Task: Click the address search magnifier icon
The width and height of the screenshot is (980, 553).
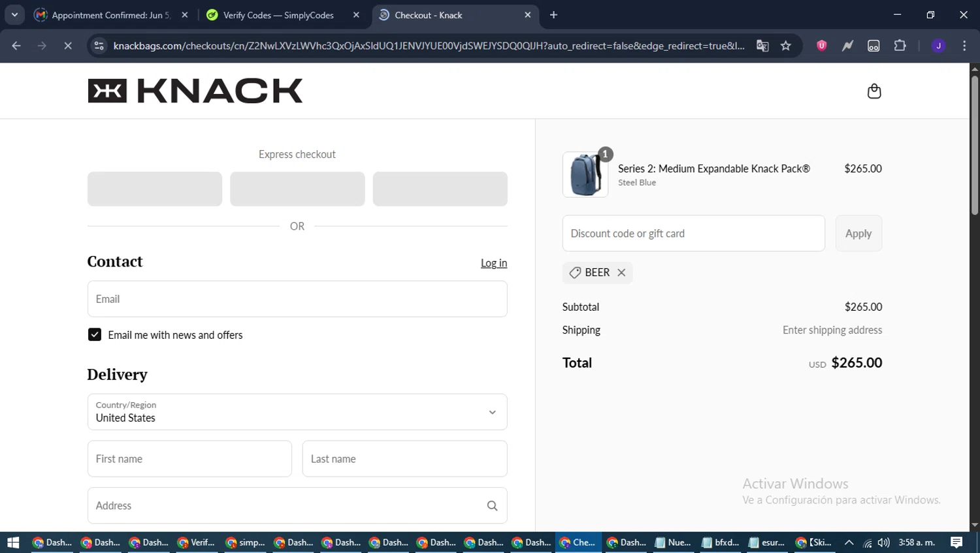Action: pos(492,505)
